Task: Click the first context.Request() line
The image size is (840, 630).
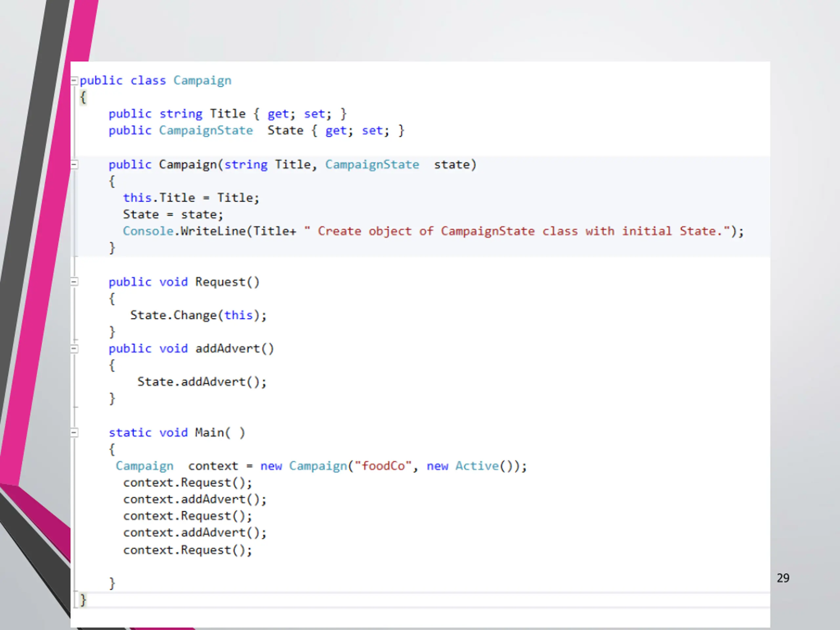Action: pyautogui.click(x=188, y=483)
